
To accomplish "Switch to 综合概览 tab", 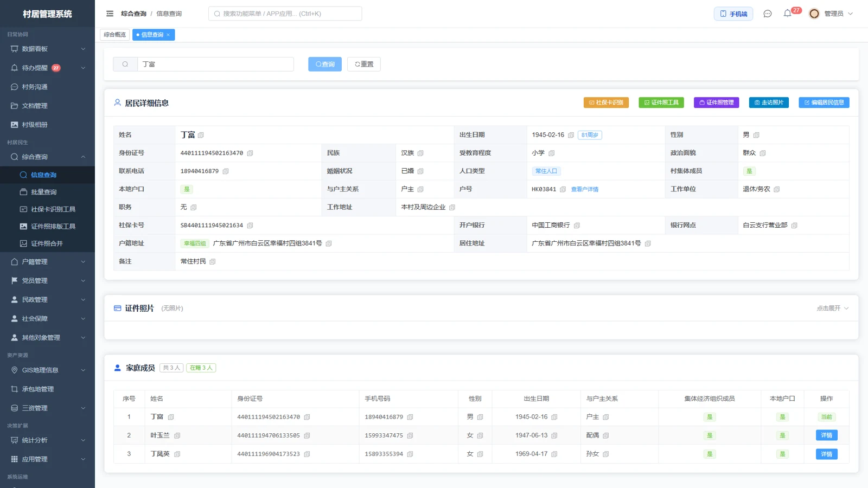I will click(115, 35).
